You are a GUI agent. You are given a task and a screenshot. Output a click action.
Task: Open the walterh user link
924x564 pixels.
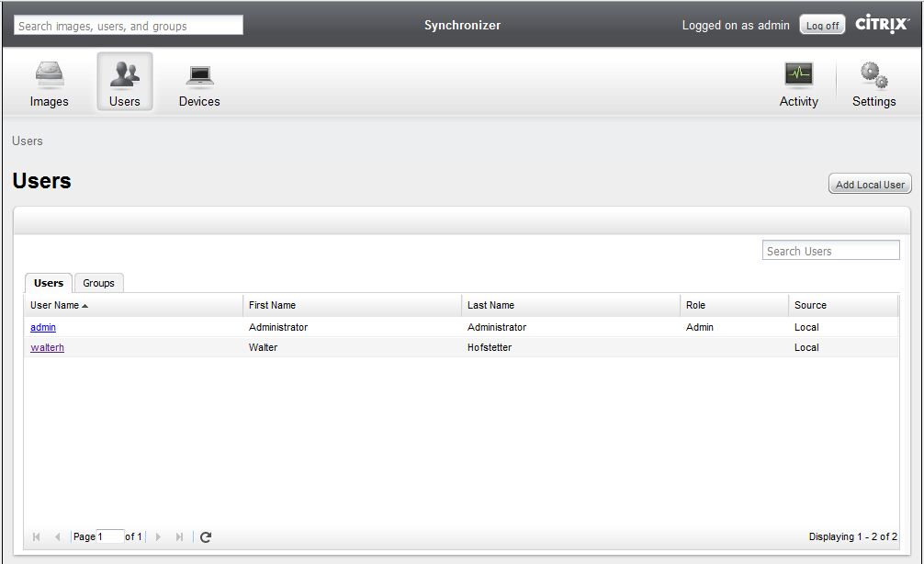click(47, 347)
